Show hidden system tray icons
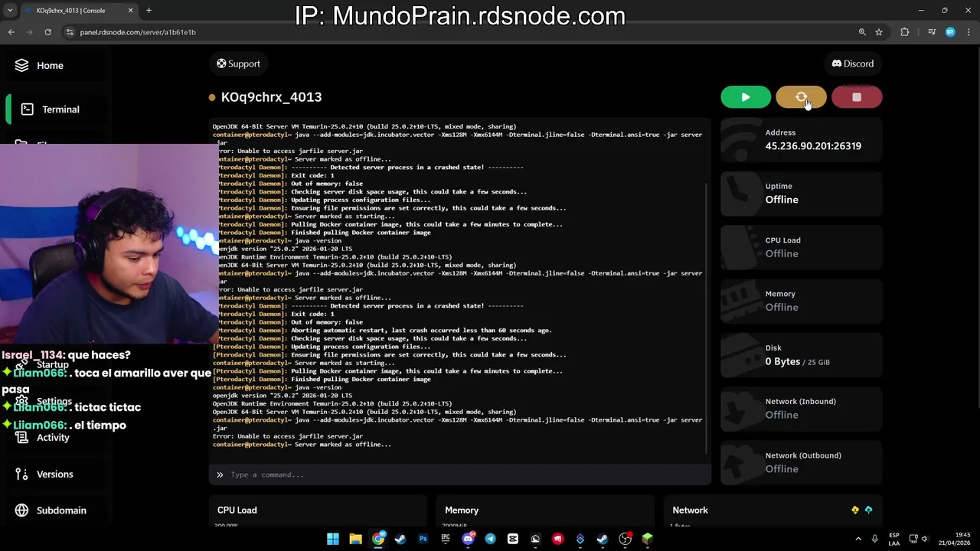This screenshot has height=551, width=980. click(x=858, y=539)
